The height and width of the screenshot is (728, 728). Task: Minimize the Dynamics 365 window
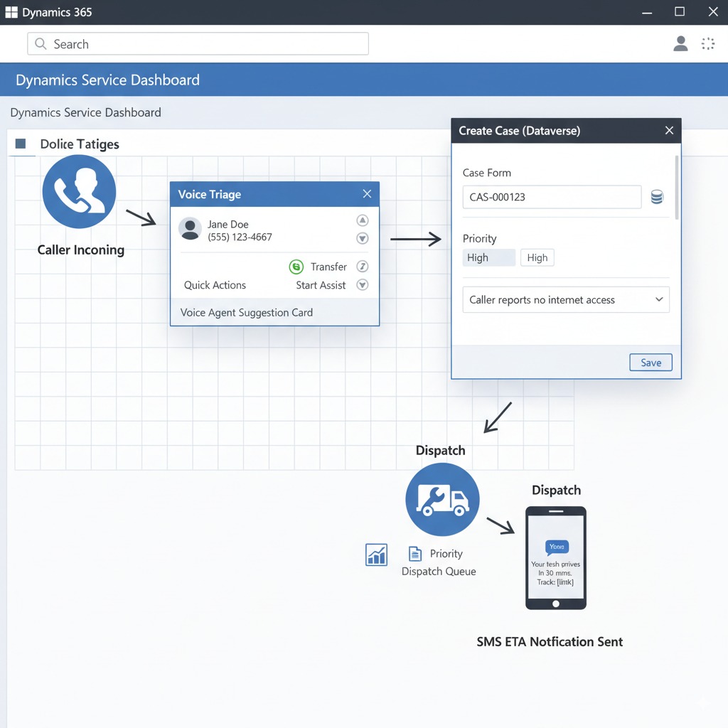click(x=647, y=13)
